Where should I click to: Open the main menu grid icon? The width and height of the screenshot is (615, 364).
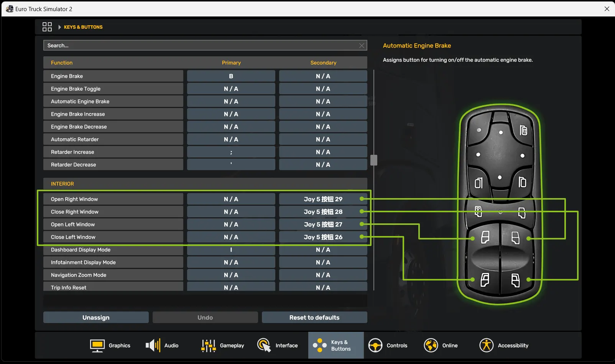click(x=47, y=27)
